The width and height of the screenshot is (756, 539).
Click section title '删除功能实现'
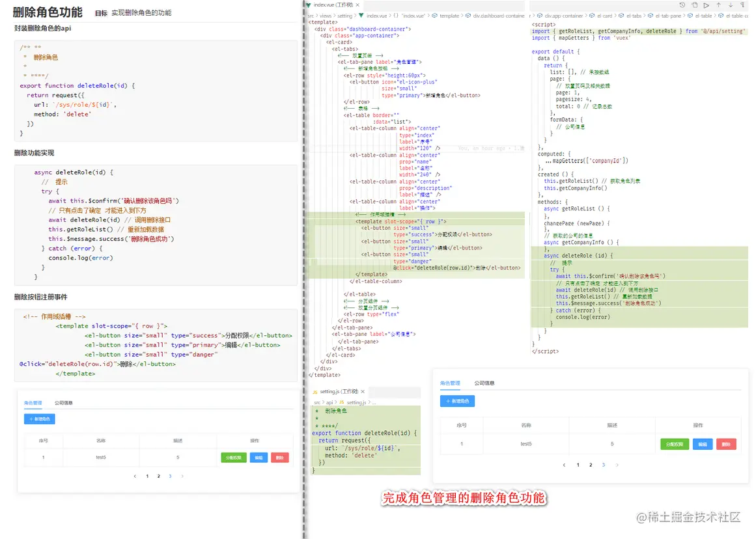click(34, 153)
